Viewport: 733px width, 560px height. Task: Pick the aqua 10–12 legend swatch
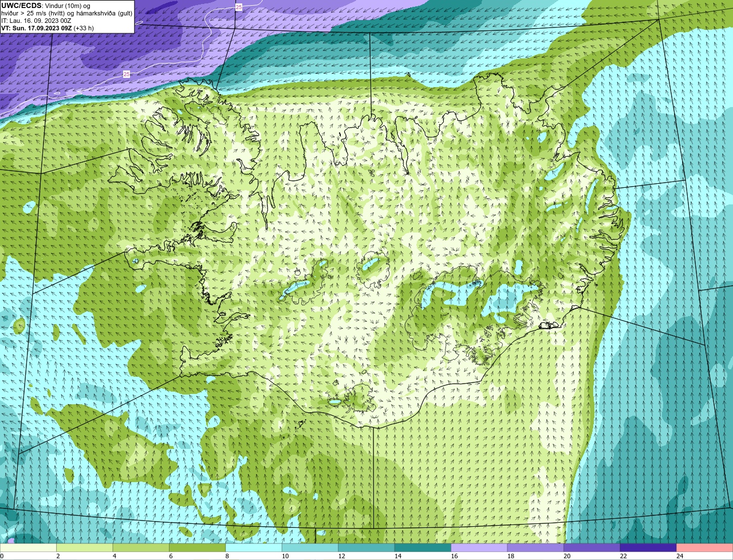[x=310, y=547]
